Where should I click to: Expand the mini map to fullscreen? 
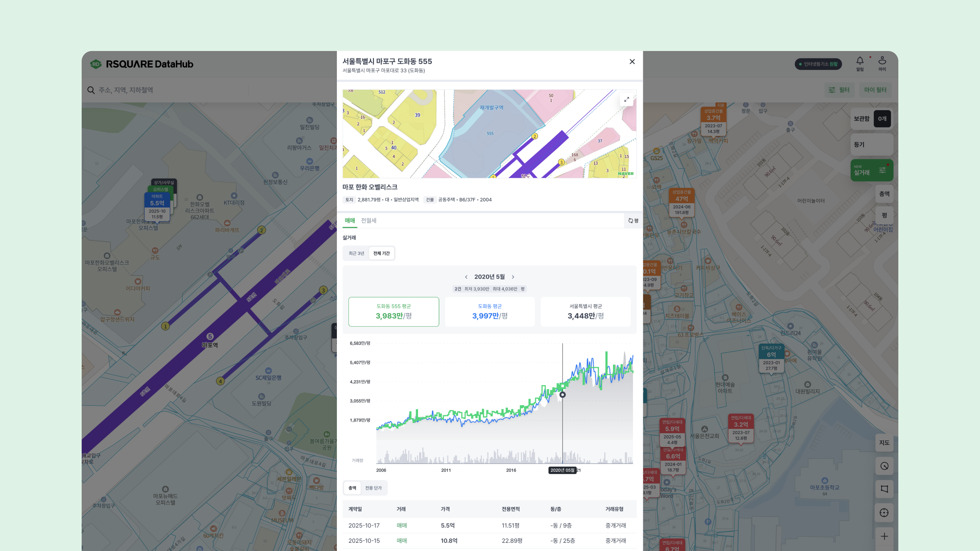click(x=627, y=100)
